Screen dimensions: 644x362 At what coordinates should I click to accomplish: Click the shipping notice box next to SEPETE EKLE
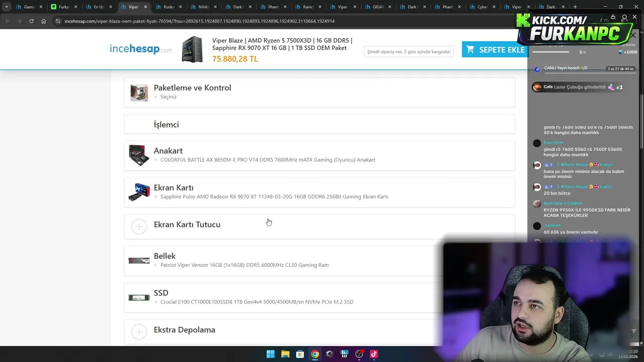point(409,51)
